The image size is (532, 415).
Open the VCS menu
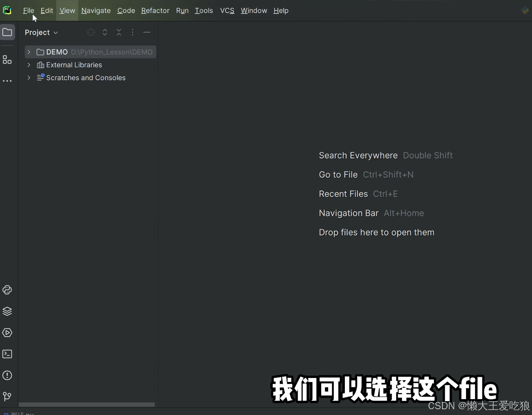point(227,11)
